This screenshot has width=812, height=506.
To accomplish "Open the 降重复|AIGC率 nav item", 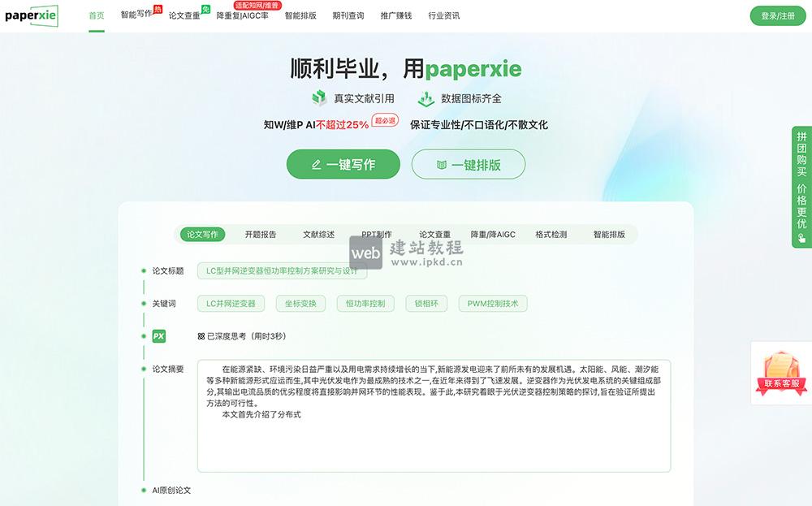I will (242, 15).
